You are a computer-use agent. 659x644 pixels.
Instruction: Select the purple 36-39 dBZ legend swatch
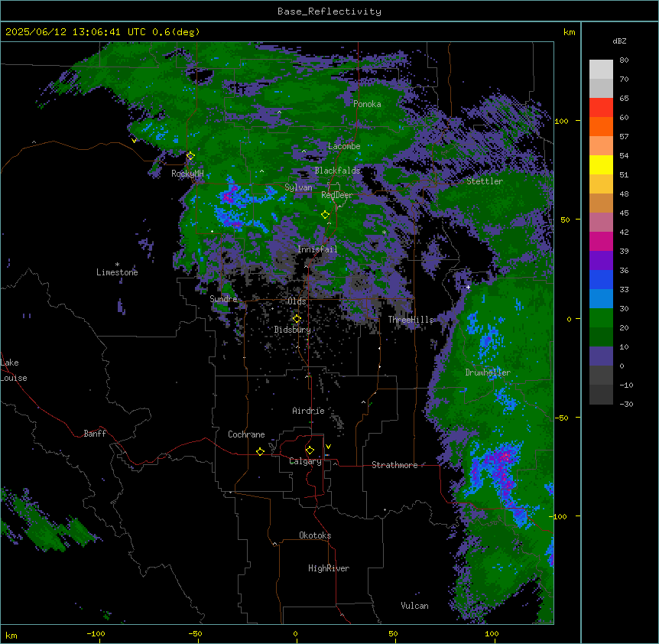601,261
